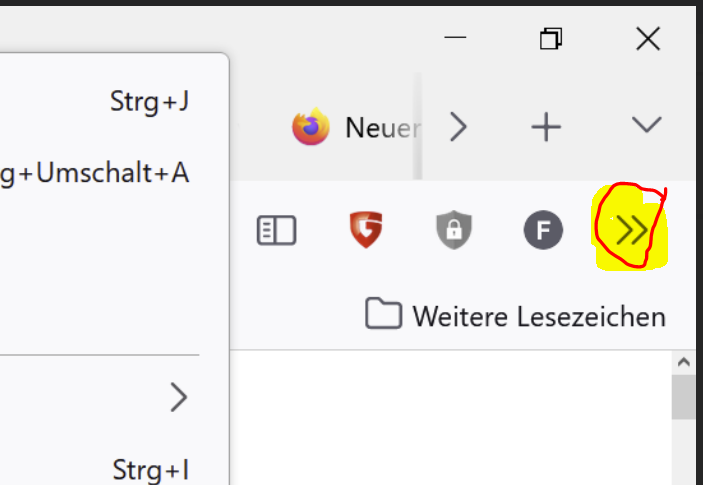Open the red G DATA shield extension

click(366, 232)
